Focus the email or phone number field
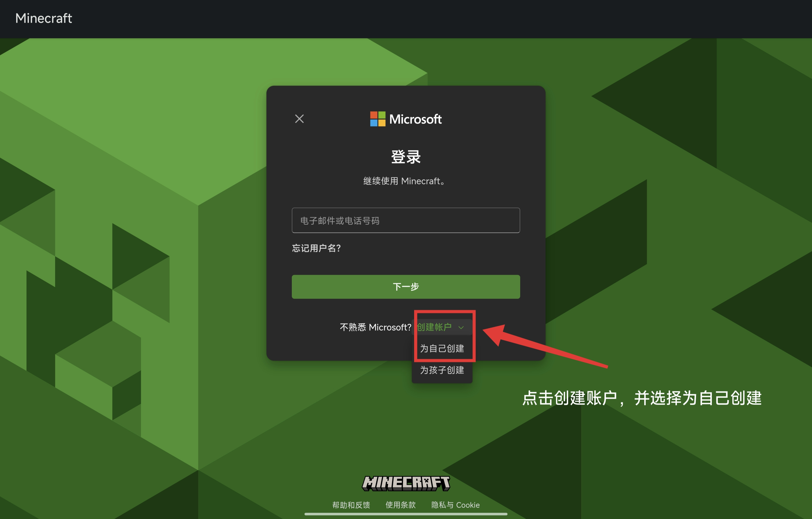This screenshot has height=519, width=812. pos(406,220)
